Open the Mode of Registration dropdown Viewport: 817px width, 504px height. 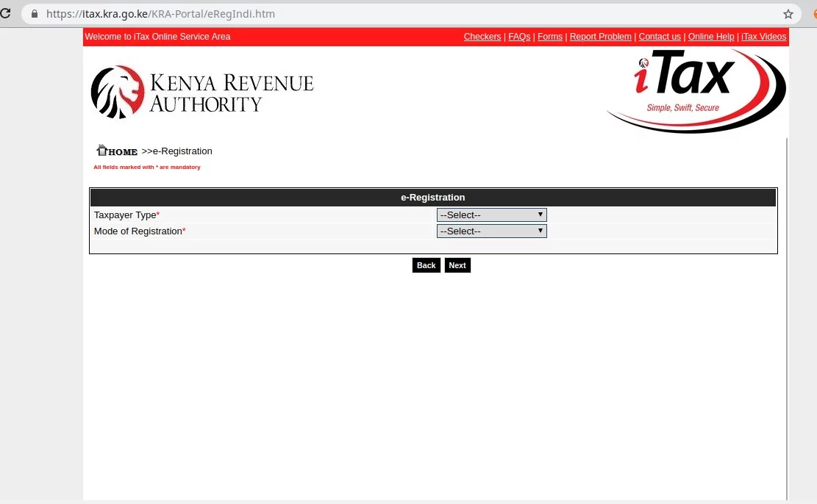(491, 231)
